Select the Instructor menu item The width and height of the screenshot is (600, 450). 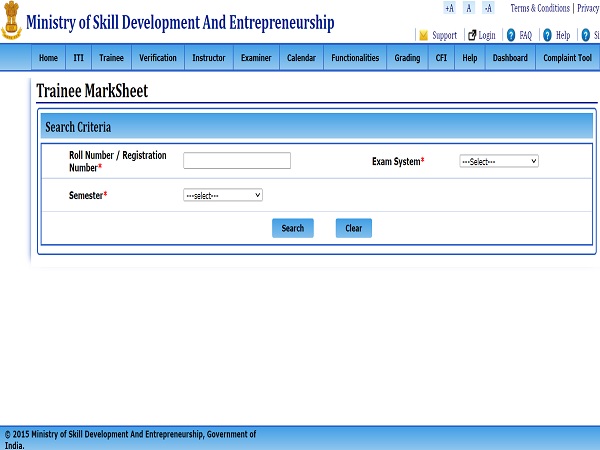[209, 58]
